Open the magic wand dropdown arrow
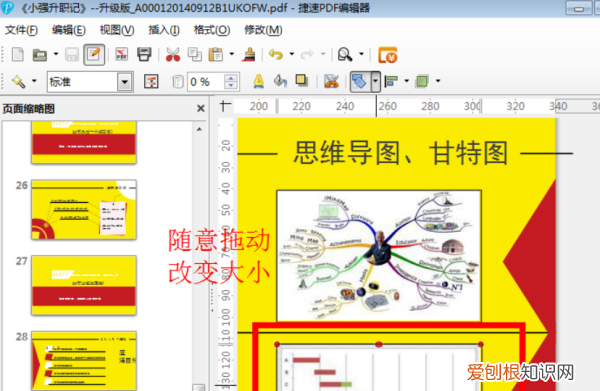 (34, 81)
